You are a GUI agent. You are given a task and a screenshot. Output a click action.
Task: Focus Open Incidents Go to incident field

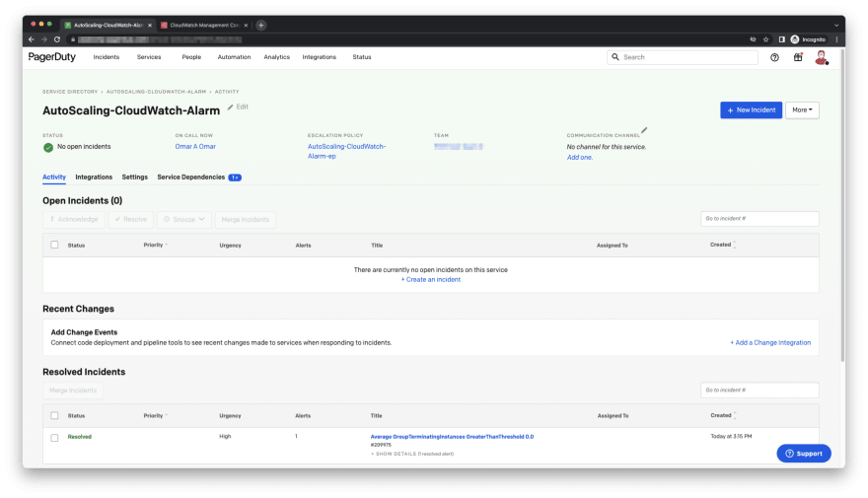pos(759,219)
